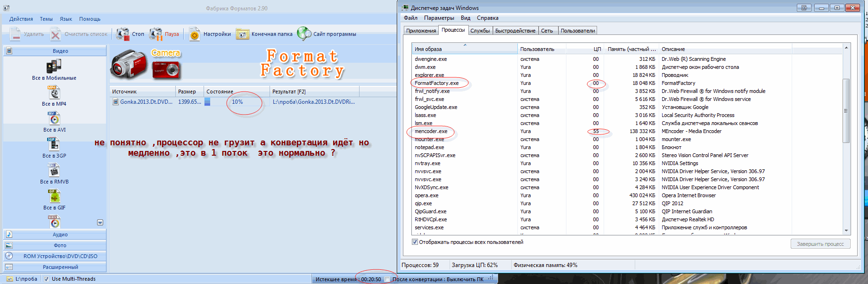868x284 pixels.
Task: Open the Язык menu
Action: tap(66, 19)
